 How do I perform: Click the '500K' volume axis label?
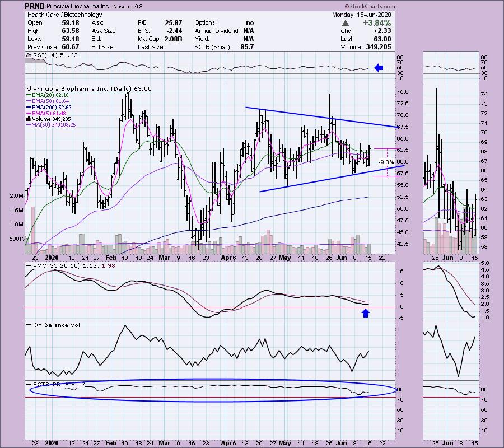[x=17, y=239]
